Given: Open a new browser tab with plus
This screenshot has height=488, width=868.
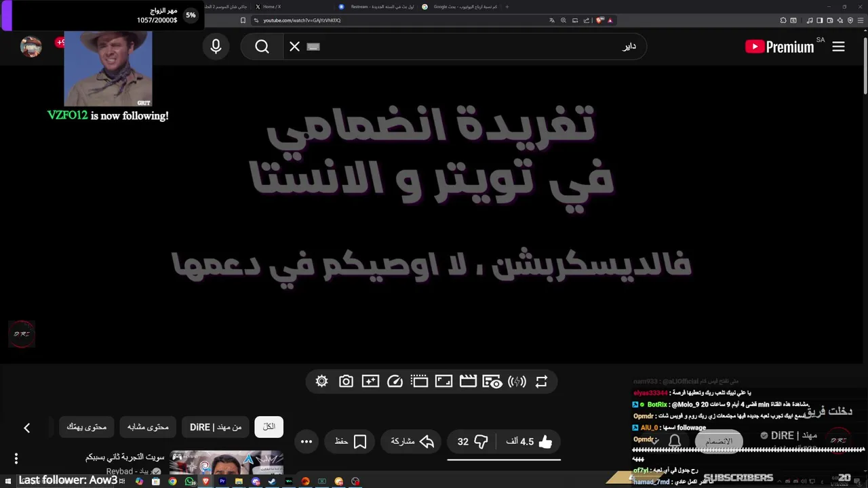Looking at the screenshot, I should [x=507, y=7].
